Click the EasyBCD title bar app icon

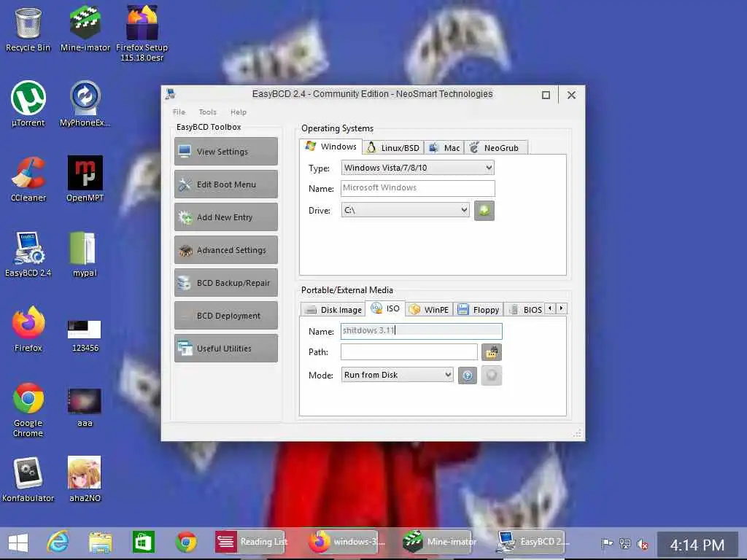[170, 94]
